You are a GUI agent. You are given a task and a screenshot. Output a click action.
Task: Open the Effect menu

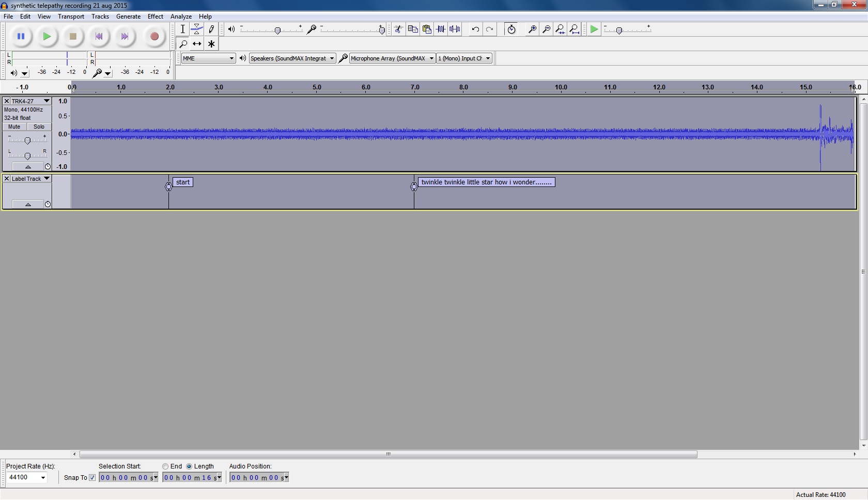point(155,17)
